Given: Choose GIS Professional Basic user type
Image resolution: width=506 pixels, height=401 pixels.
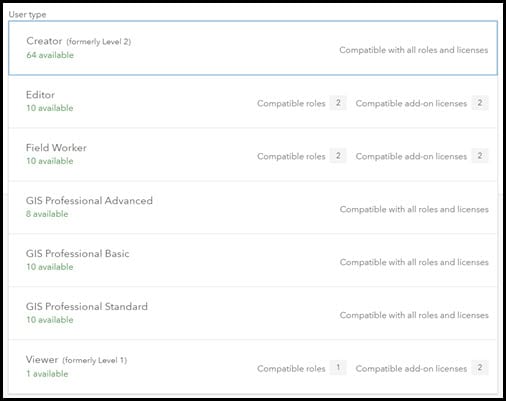Looking at the screenshot, I should [253, 260].
